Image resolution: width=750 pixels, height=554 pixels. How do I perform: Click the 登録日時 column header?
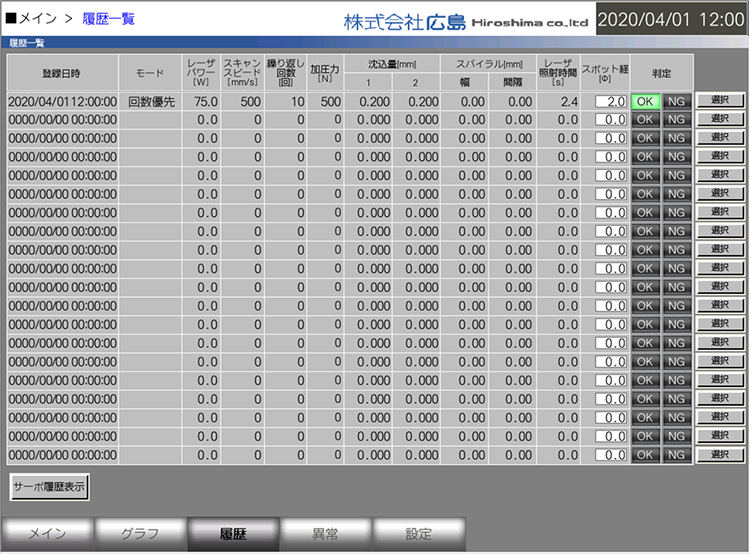coord(59,73)
